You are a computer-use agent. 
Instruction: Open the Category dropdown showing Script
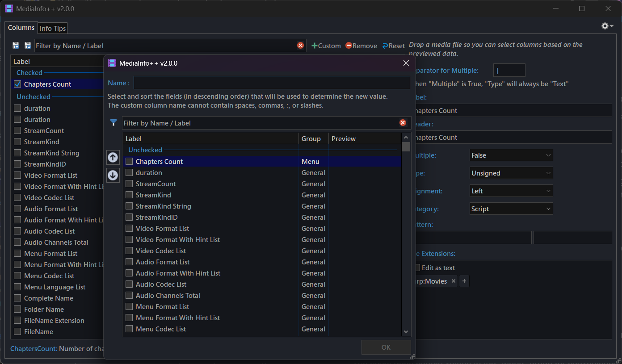(511, 209)
